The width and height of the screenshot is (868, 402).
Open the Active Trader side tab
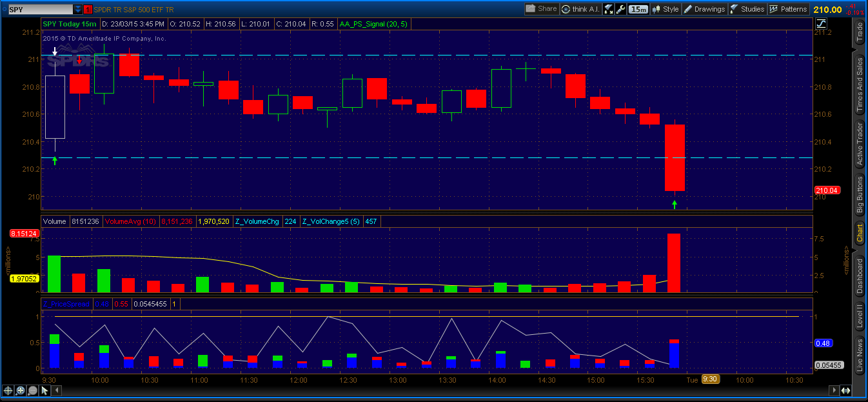point(859,145)
